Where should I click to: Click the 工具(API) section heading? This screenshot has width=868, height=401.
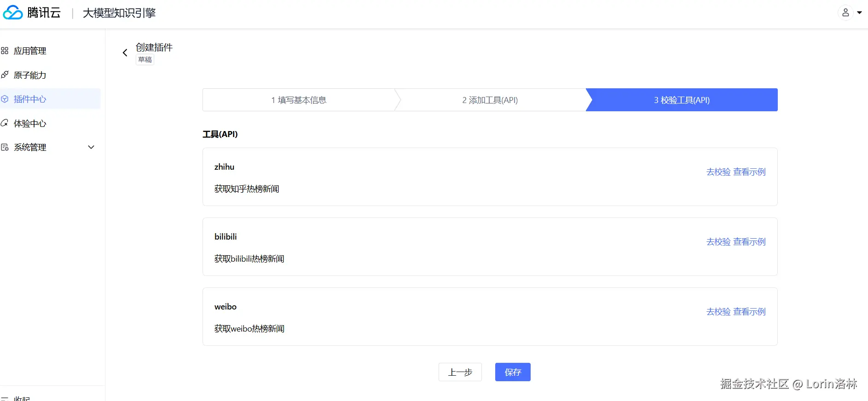pos(220,134)
